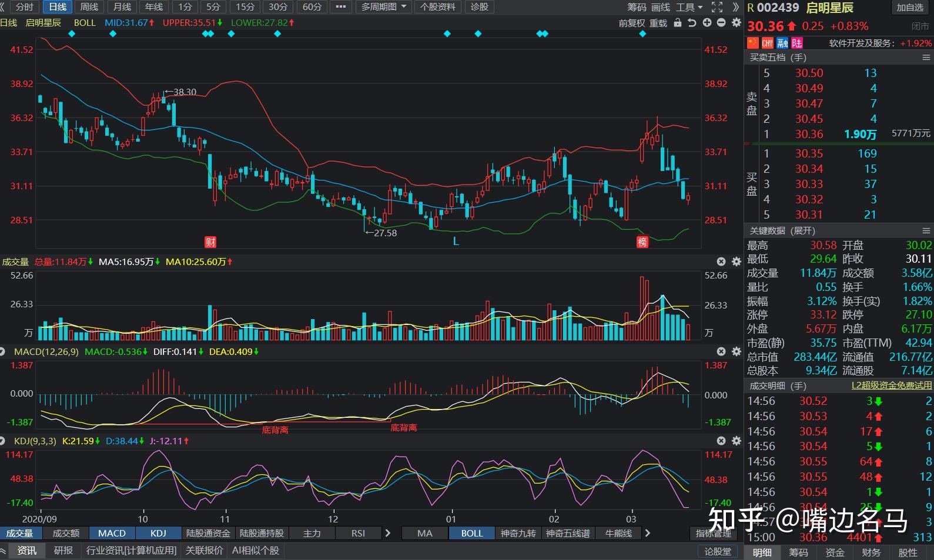Open main chart settings gear
Image resolution: width=934 pixels, height=560 pixels.
736,23
